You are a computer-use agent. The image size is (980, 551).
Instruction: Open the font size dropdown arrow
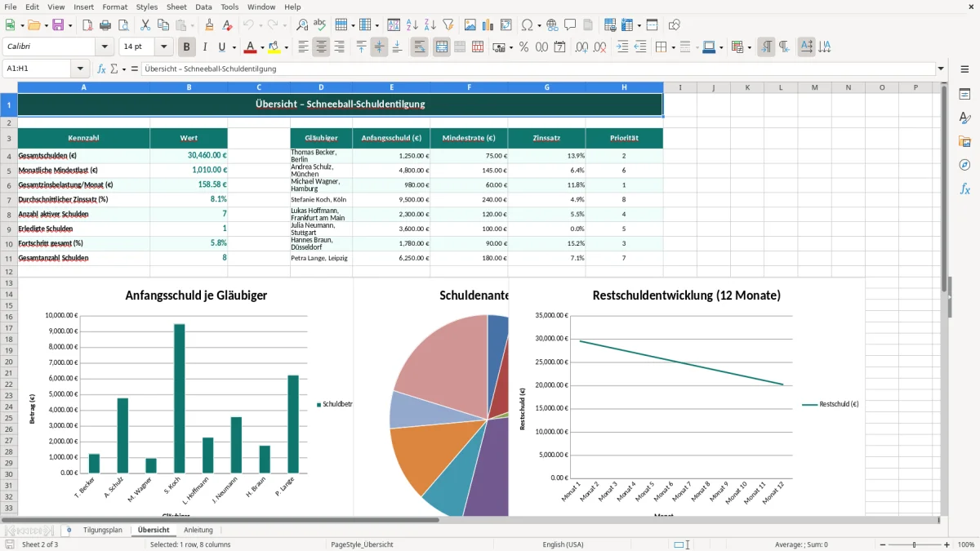[164, 47]
